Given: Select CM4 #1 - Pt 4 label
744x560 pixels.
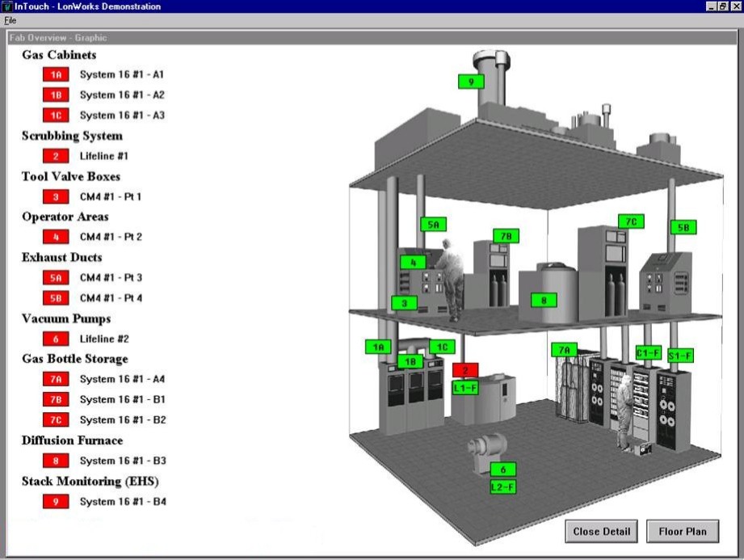Looking at the screenshot, I should (x=111, y=298).
